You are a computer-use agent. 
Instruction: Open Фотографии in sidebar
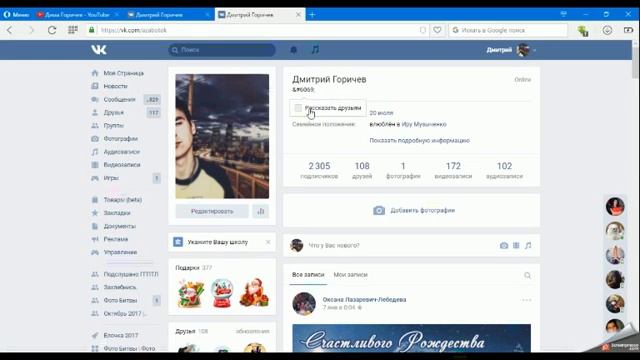pos(120,138)
